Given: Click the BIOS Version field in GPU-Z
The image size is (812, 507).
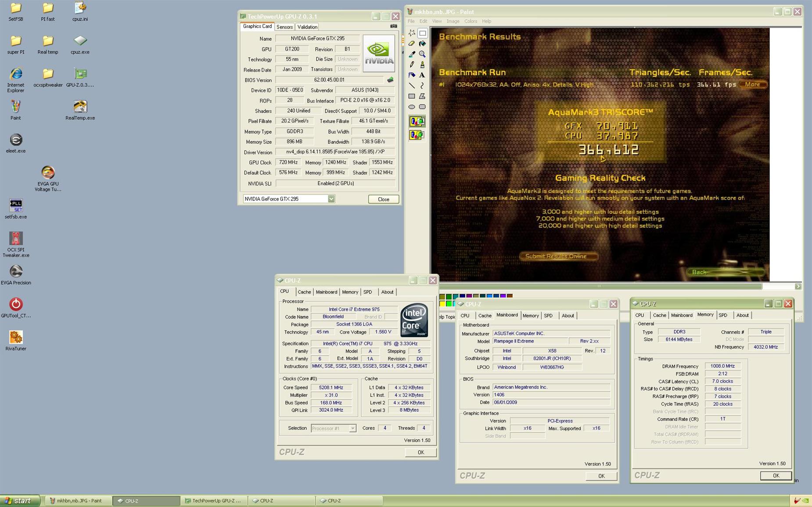Looking at the screenshot, I should click(329, 80).
